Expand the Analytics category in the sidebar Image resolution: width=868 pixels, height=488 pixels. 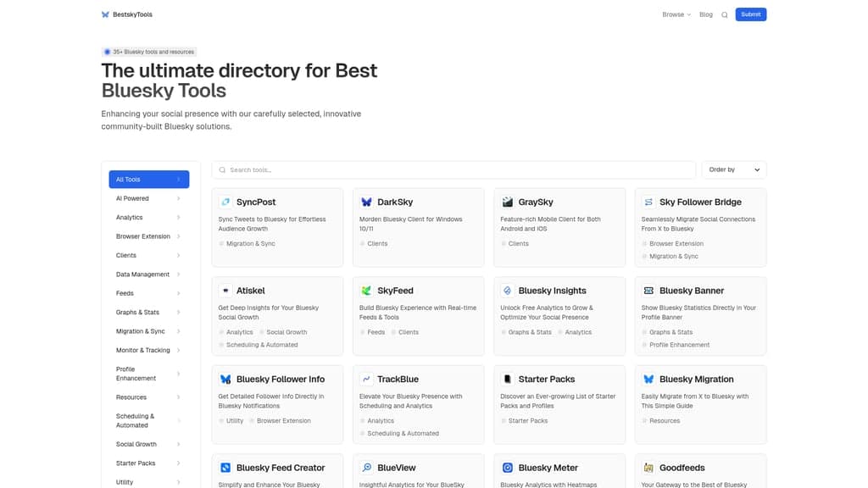(148, 217)
